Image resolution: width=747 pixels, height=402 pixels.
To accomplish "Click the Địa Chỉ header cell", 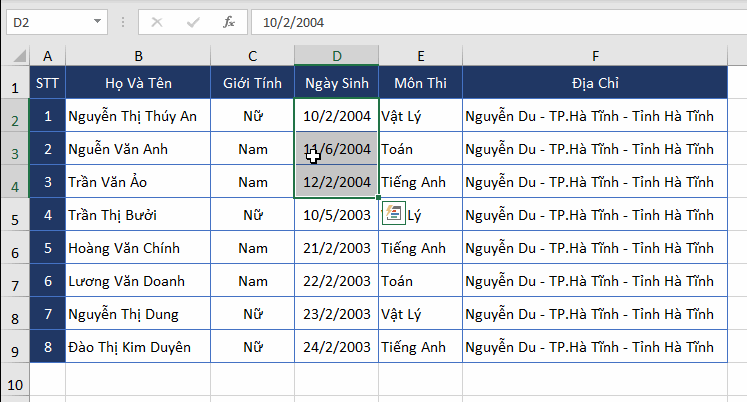I will click(x=594, y=82).
